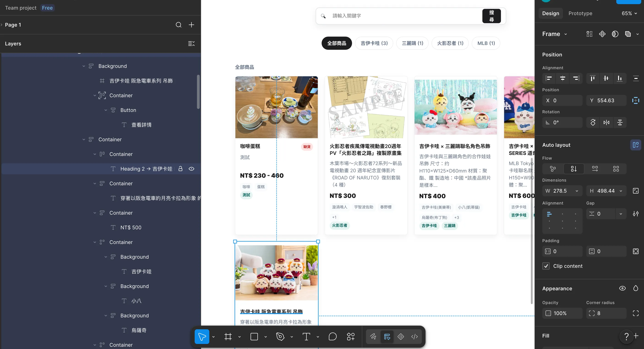Select the Rectangle shape tool
The height and width of the screenshot is (349, 644).
(254, 336)
